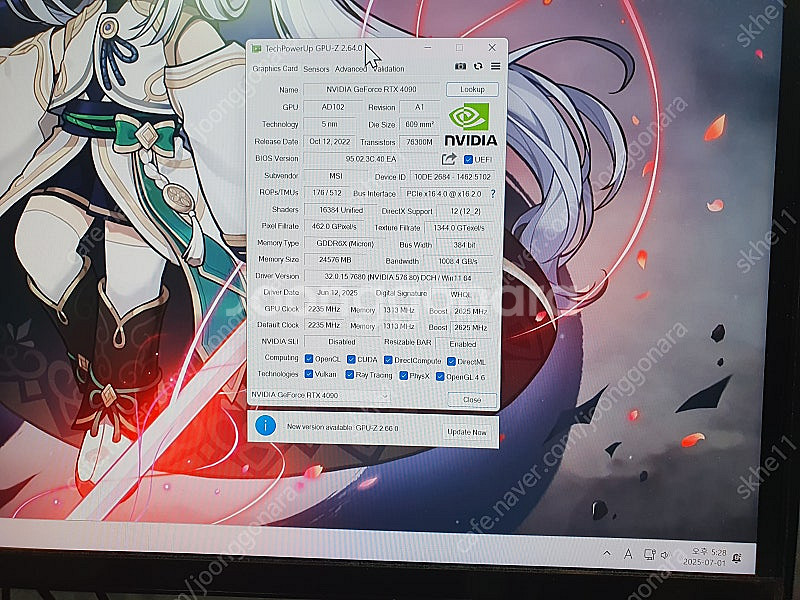
Task: Click the BIOS Version field 95.02.3C.40.EA
Action: click(x=371, y=159)
